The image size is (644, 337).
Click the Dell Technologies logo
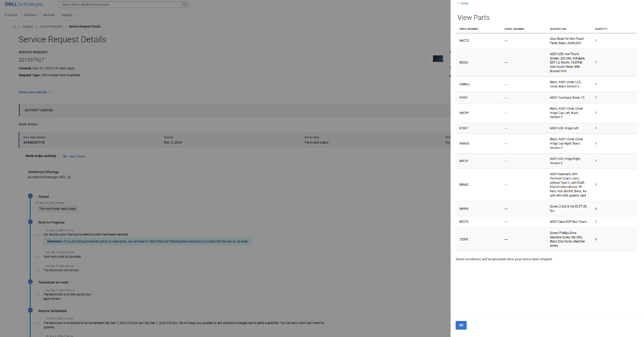(x=24, y=4)
